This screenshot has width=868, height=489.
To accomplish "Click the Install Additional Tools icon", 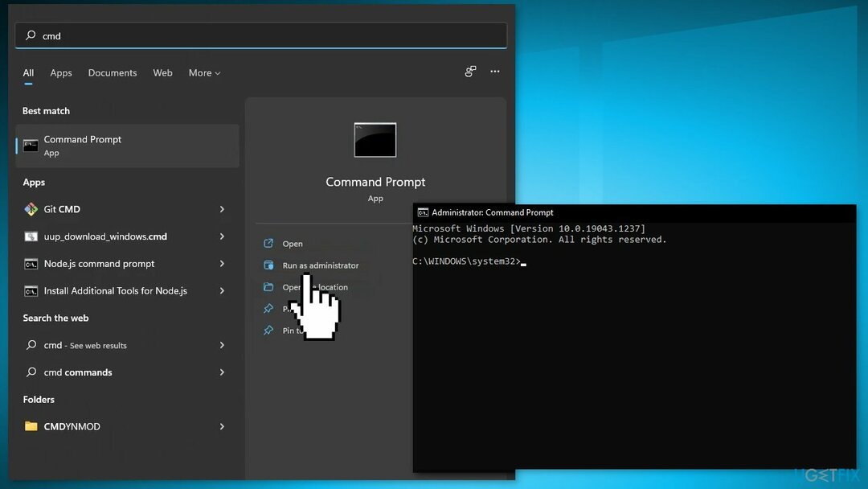I will (31, 291).
